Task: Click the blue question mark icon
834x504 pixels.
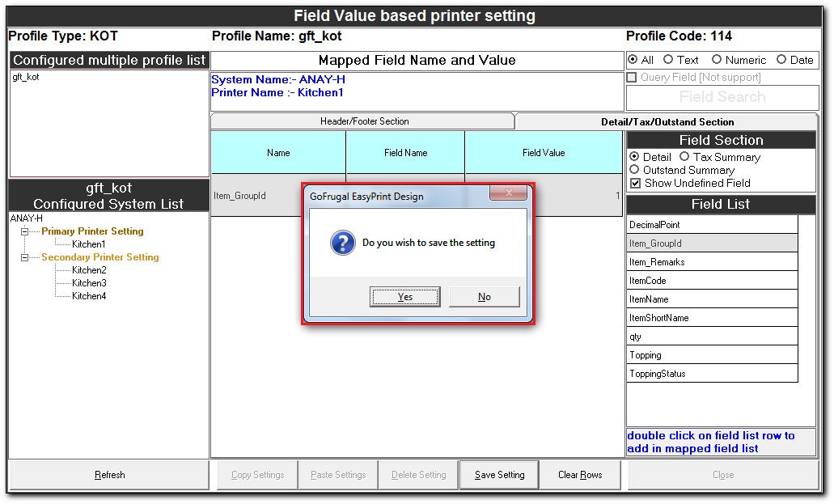Action: tap(343, 243)
